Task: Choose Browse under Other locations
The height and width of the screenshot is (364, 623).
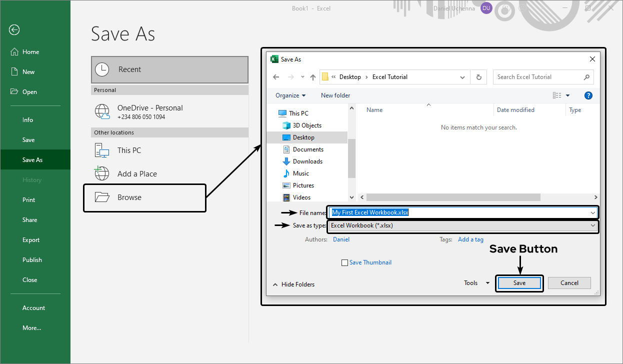Action: (129, 197)
